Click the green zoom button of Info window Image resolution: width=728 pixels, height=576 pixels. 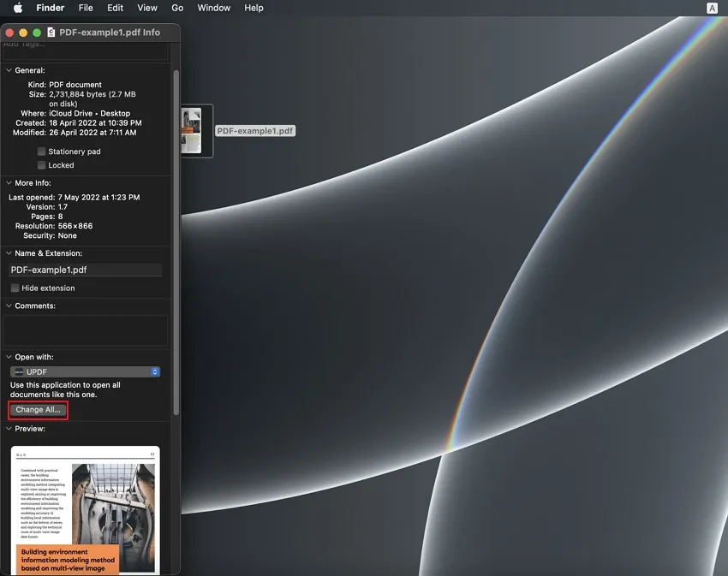click(x=37, y=33)
